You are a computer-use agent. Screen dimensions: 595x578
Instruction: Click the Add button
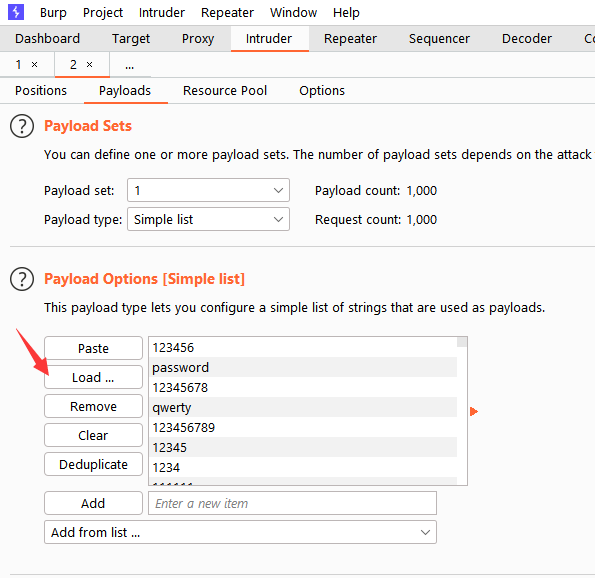pos(93,503)
